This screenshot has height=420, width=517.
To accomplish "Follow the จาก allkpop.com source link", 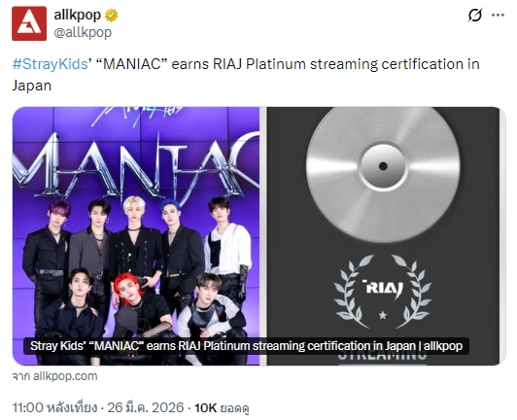I will point(54,376).
